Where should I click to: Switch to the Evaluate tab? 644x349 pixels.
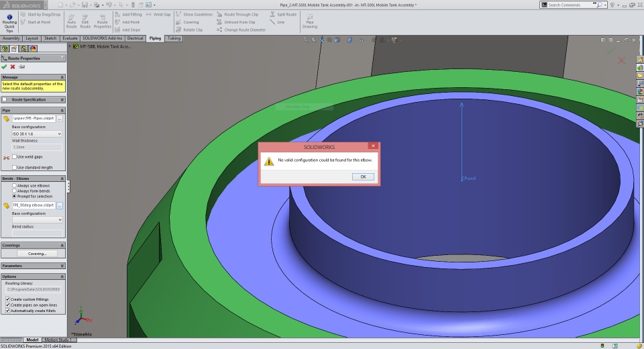coord(70,38)
